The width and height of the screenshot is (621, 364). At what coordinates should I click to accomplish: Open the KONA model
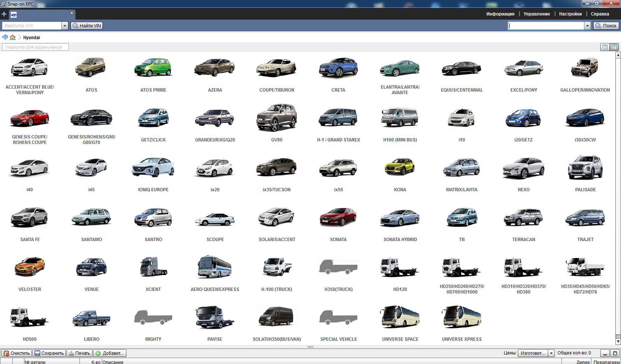(400, 168)
